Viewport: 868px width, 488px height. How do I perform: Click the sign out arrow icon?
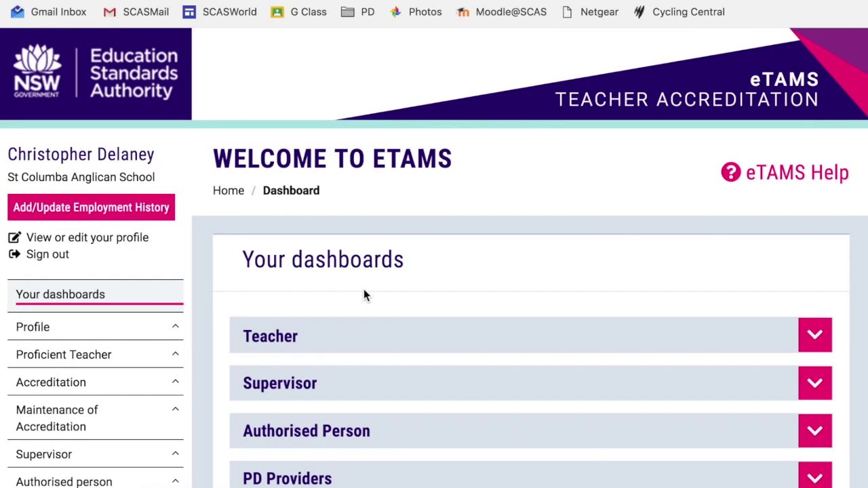pos(14,254)
